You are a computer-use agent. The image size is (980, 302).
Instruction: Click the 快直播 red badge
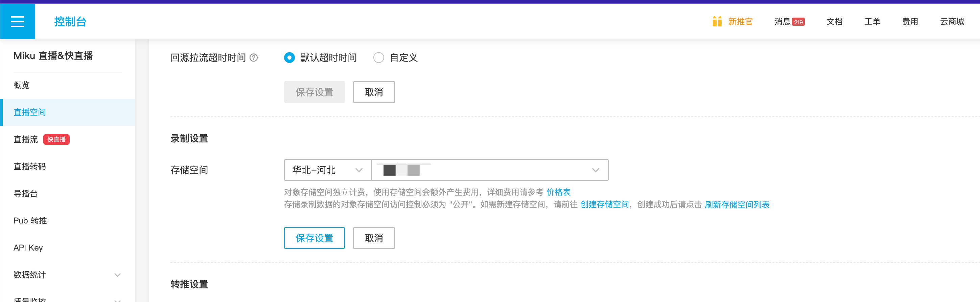[56, 139]
